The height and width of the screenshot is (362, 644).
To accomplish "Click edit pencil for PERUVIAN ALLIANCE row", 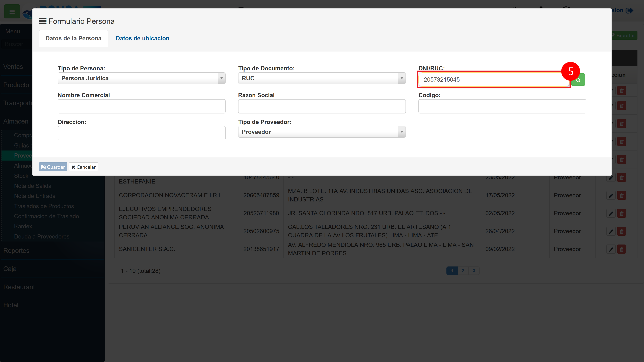I will pos(611,231).
